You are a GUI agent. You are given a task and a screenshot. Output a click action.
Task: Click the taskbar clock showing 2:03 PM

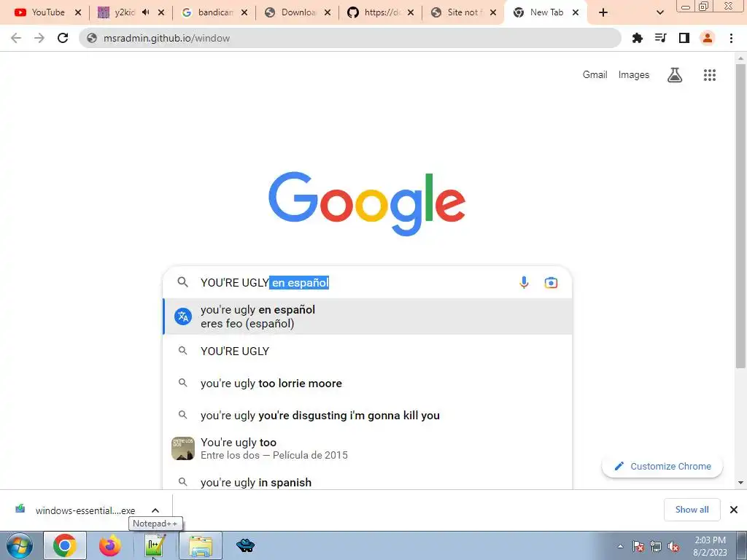710,546
